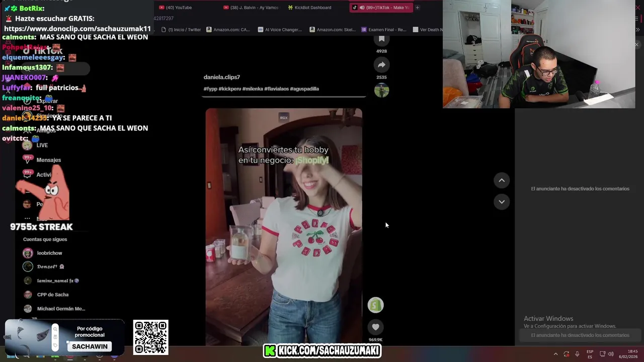Like the video with the heart icon
The height and width of the screenshot is (362, 644).
[x=375, y=327]
